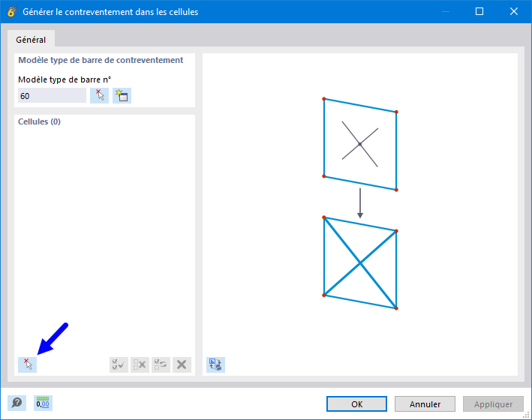Open units and decimal places settings
The height and width of the screenshot is (420, 532).
43,403
